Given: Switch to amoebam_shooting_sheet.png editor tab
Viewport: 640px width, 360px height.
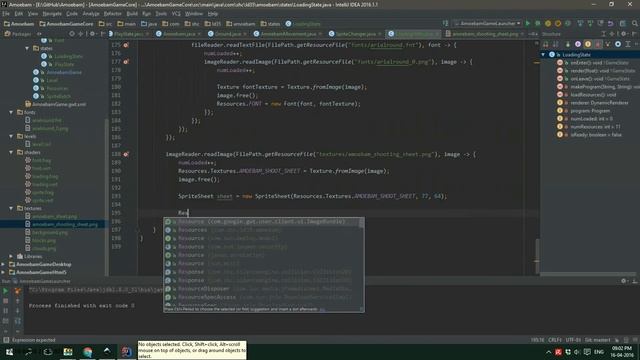Looking at the screenshot, I should pos(485,34).
